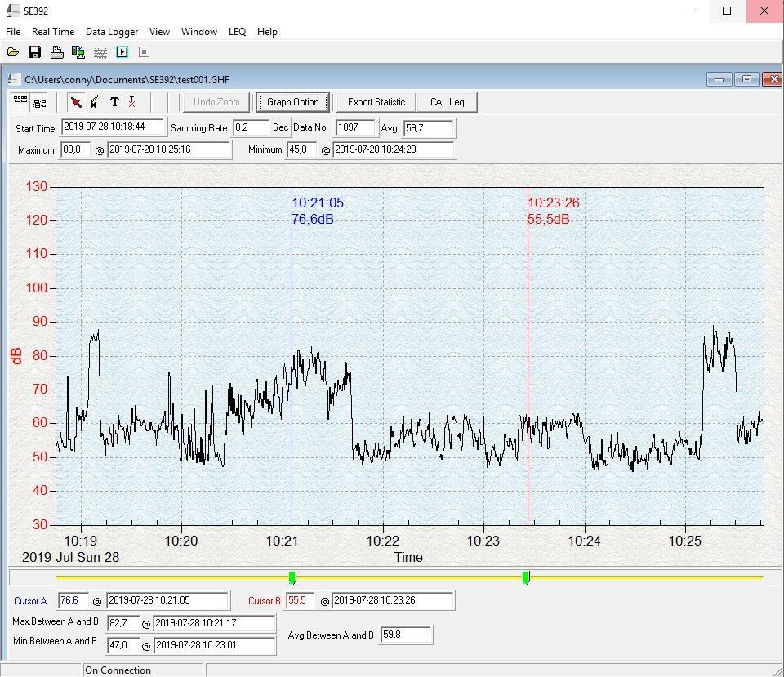Image resolution: width=784 pixels, height=677 pixels.
Task: Select the text annotation T tool
Action: pos(114,102)
